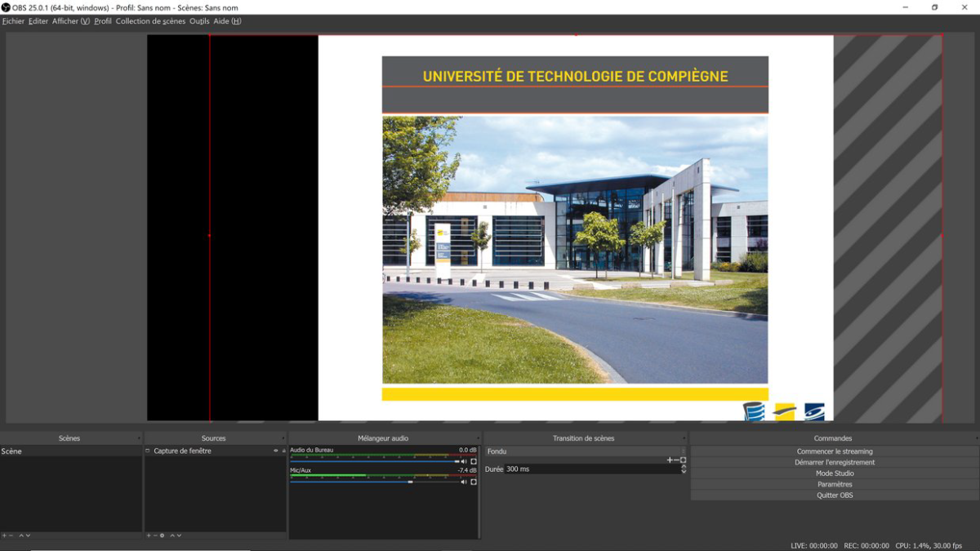Click the Durée 300 ms input field
This screenshot has width=980, height=551.
point(591,469)
